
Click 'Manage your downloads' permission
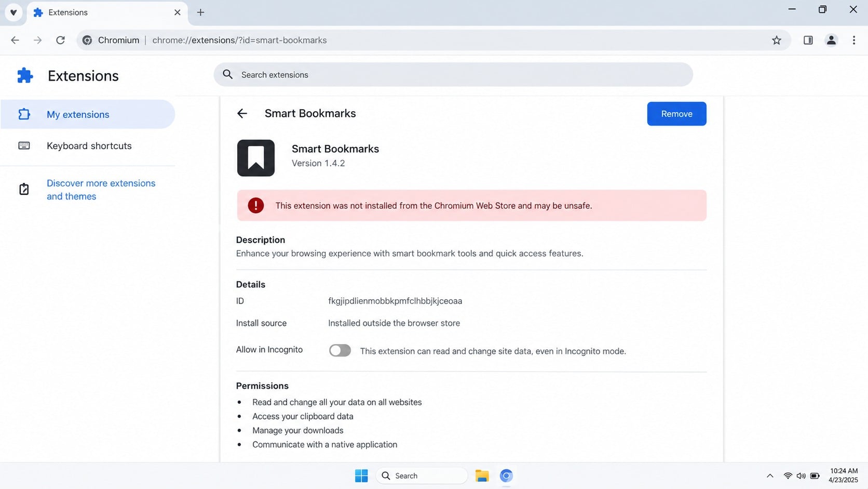tap(298, 430)
